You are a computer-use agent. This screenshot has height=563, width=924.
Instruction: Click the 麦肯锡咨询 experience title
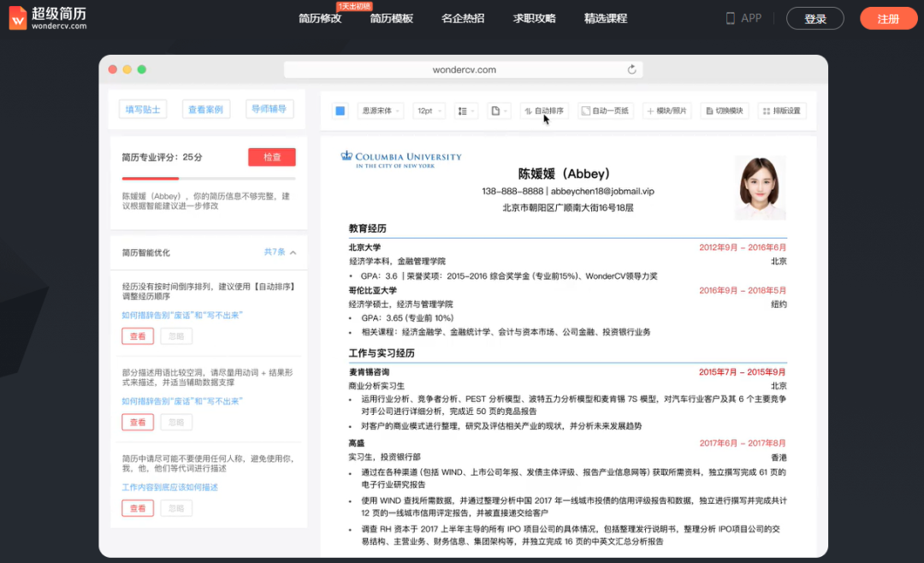(369, 372)
